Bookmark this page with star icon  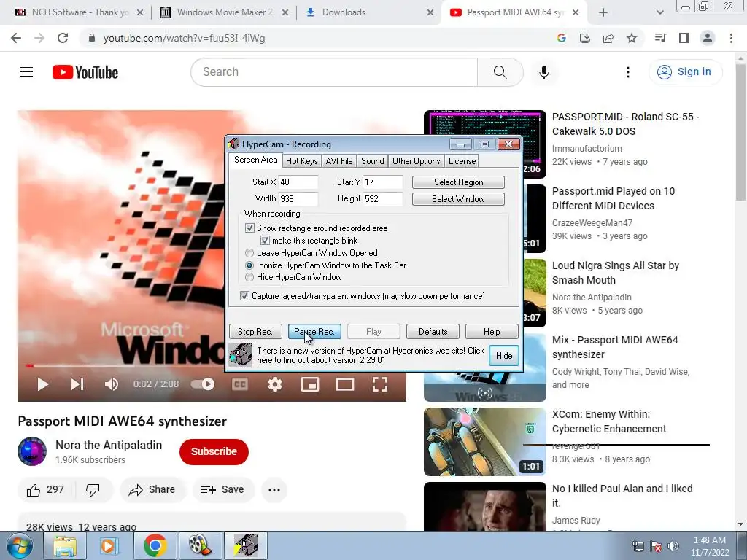pos(632,38)
